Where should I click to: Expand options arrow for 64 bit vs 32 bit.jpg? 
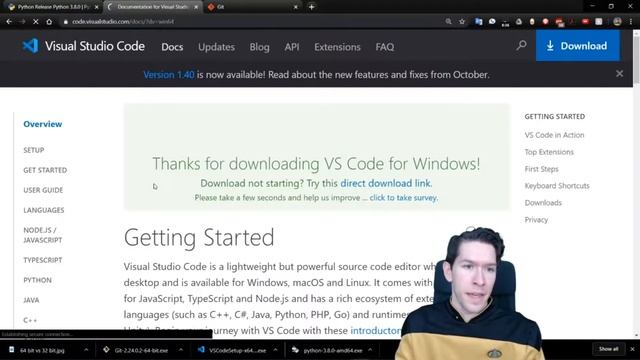tap(86, 350)
